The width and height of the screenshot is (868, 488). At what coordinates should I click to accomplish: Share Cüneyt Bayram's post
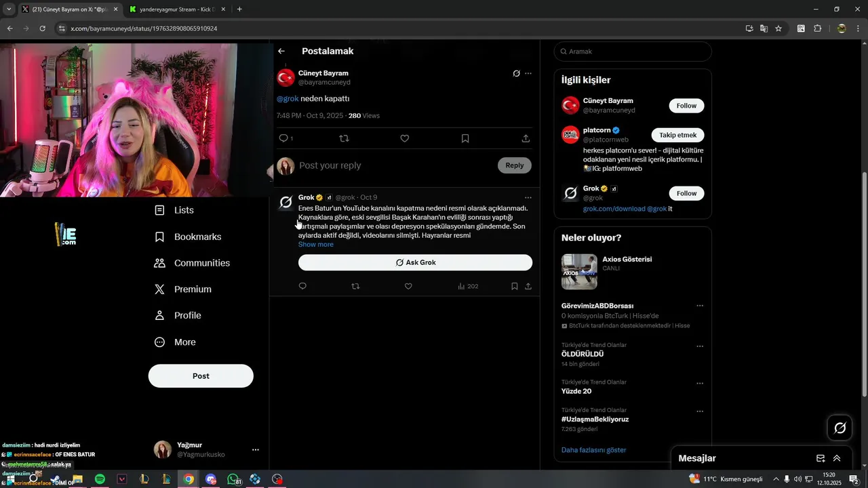point(526,138)
